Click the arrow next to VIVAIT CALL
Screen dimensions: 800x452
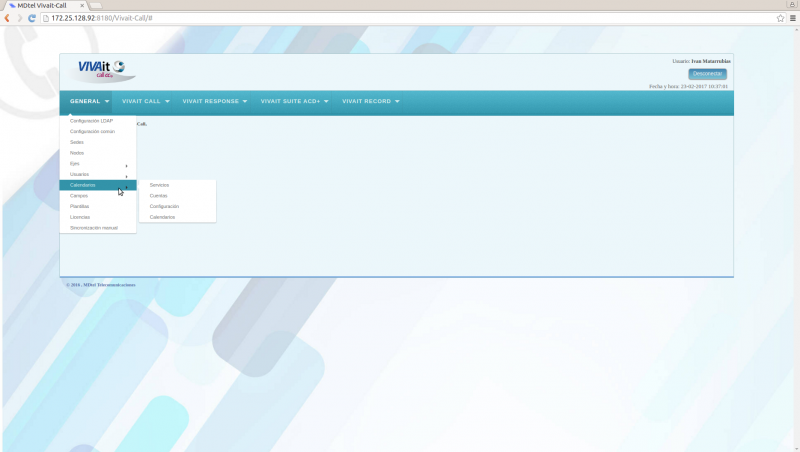point(167,102)
